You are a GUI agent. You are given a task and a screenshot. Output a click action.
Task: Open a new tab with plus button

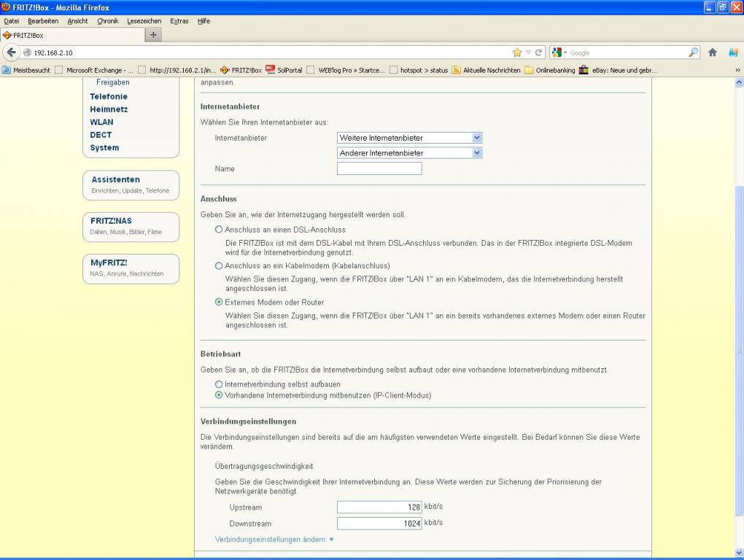(x=152, y=34)
